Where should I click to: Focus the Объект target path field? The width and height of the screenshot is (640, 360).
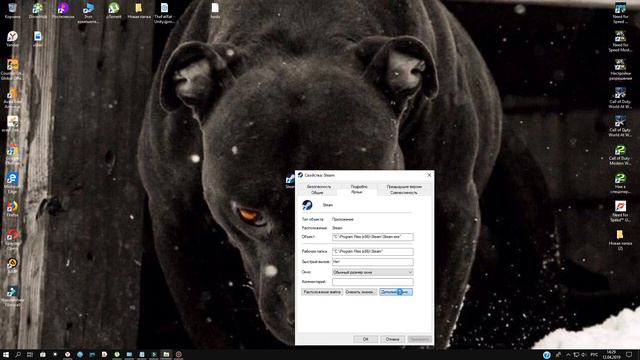point(373,237)
